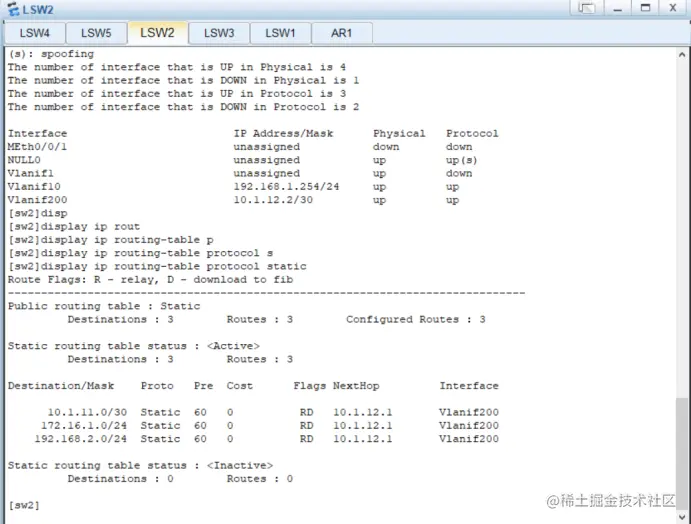Minimize the LSW2 window

(617, 8)
